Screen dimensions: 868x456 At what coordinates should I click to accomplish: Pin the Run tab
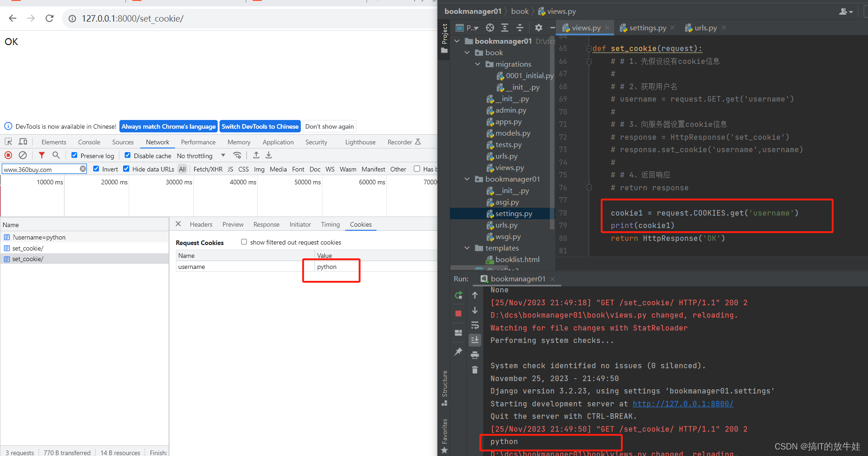tap(458, 352)
